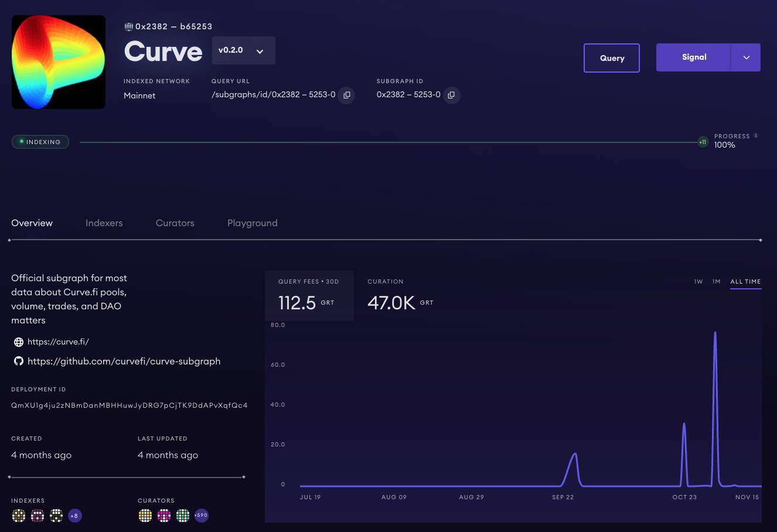The width and height of the screenshot is (777, 532).
Task: Click the Curve subgraph title
Action: [x=163, y=52]
